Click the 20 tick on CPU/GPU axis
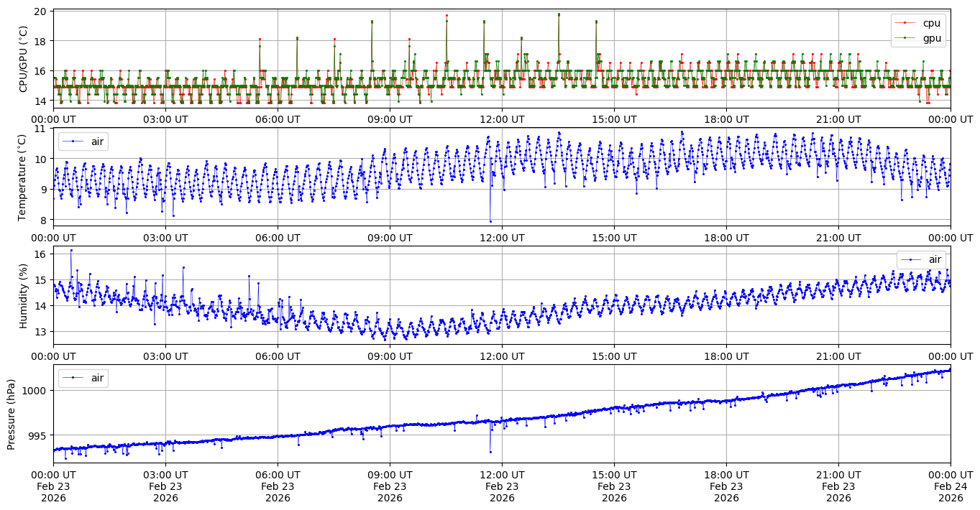Viewport: 980px width, 510px height. [x=40, y=11]
